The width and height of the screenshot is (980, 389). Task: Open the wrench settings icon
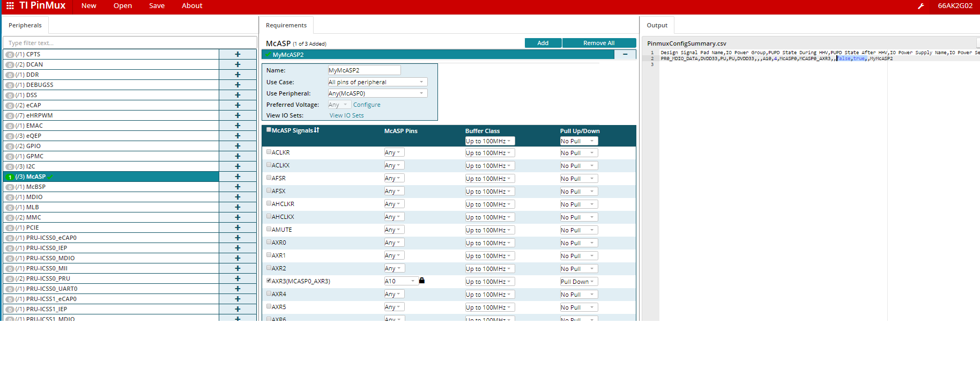coord(921,6)
